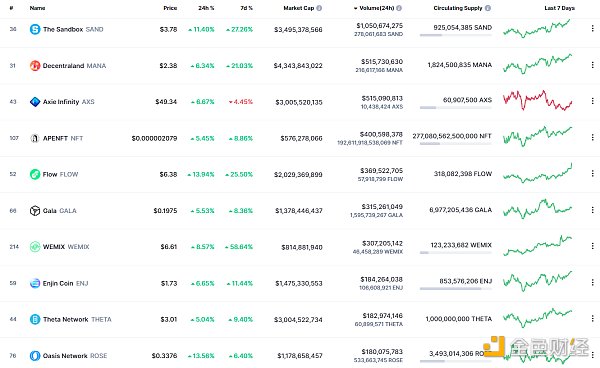Open the three-dot menu for WEMIX row

pyautogui.click(x=592, y=246)
